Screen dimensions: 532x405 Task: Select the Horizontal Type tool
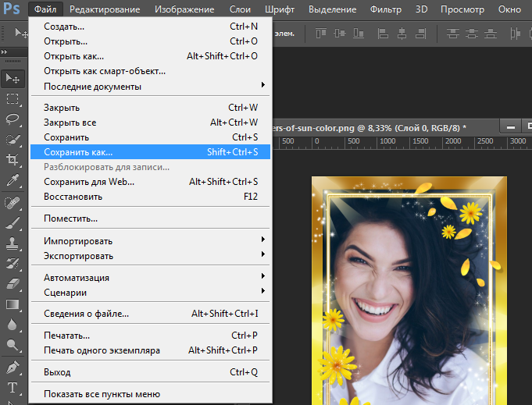(13, 387)
